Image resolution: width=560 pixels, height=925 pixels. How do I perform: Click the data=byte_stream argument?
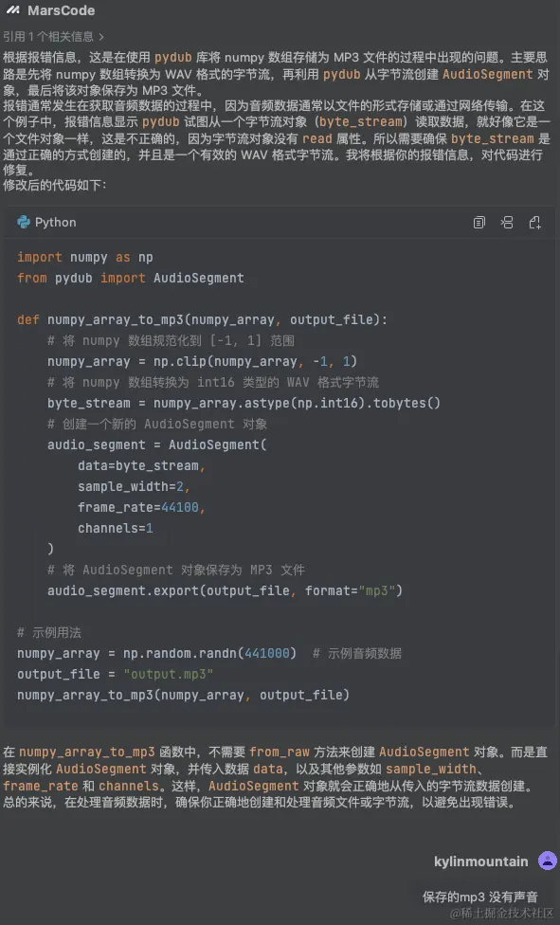[x=141, y=465]
